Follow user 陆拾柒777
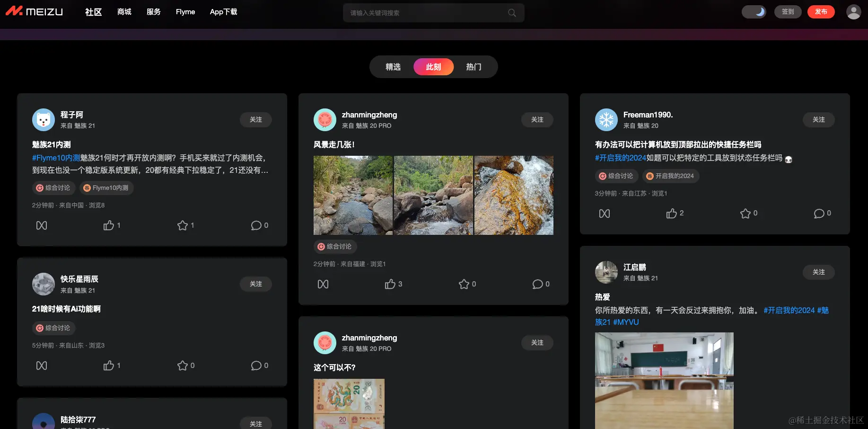The width and height of the screenshot is (868, 429). click(x=256, y=423)
